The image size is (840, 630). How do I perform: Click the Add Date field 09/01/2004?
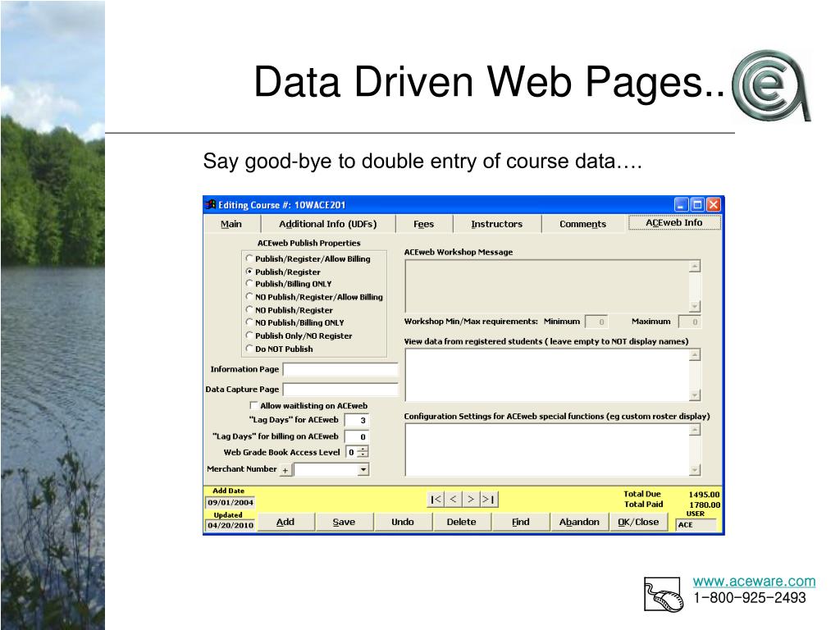click(x=231, y=503)
